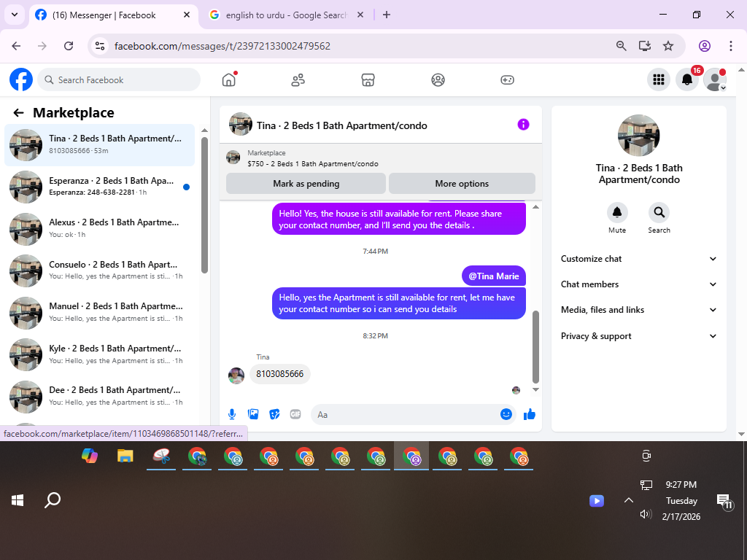Open Windows notification center showing 11
The height and width of the screenshot is (560, 747).
tap(724, 501)
